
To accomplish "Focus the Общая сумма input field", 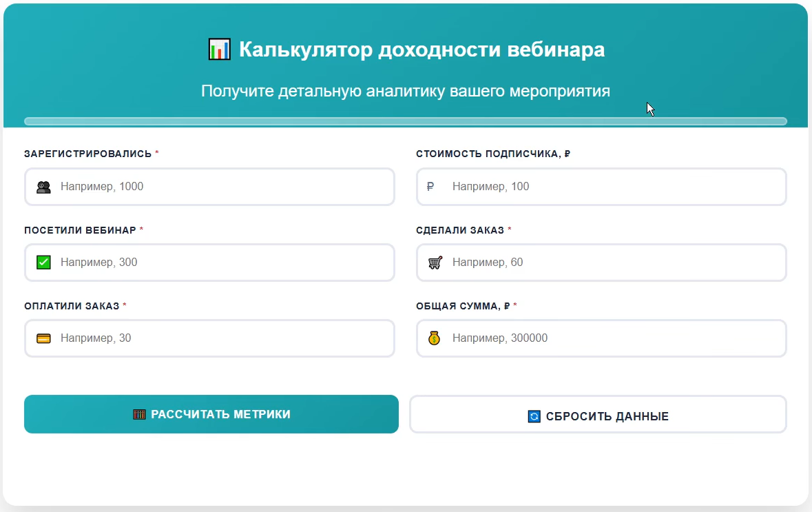I will click(x=601, y=338).
